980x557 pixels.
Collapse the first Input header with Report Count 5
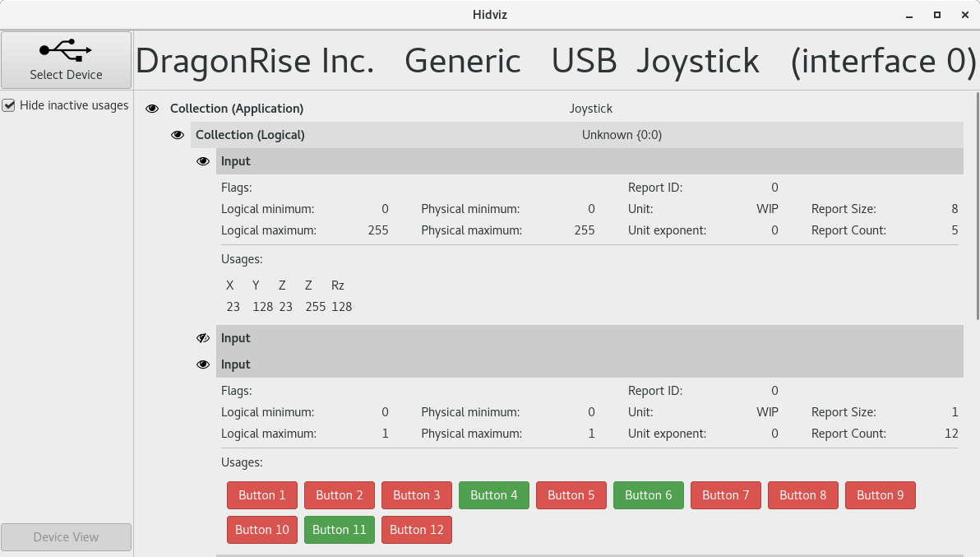click(589, 161)
